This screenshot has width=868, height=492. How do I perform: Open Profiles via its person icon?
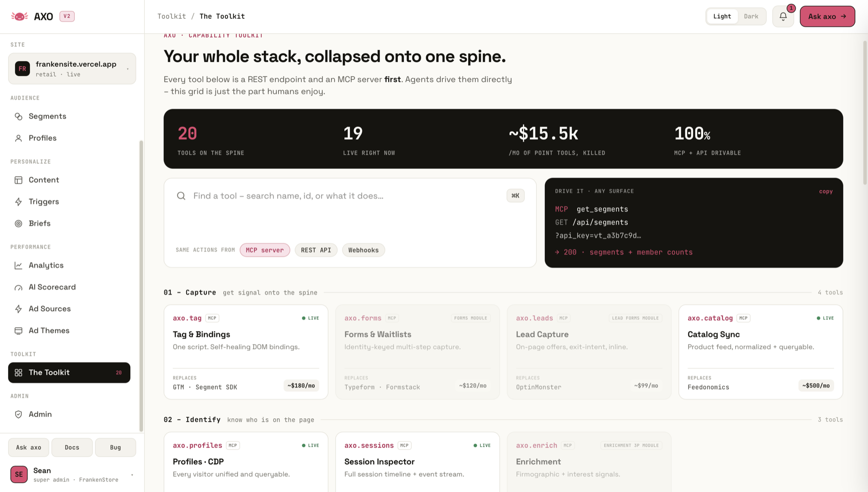coord(18,138)
